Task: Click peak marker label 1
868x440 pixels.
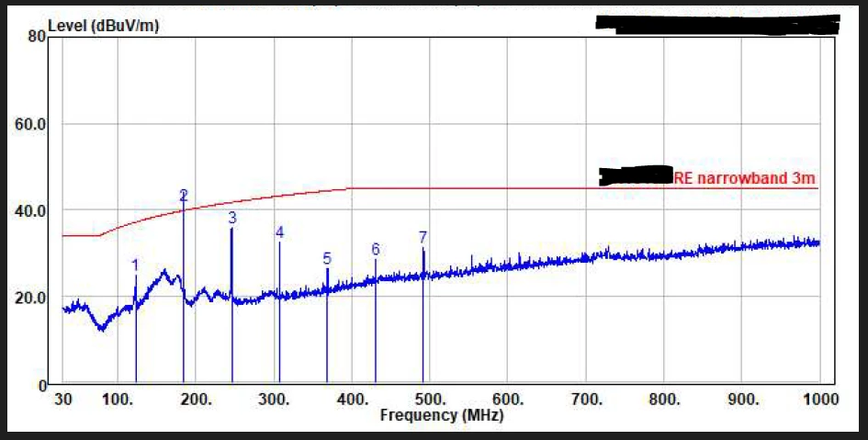Action: [135, 265]
